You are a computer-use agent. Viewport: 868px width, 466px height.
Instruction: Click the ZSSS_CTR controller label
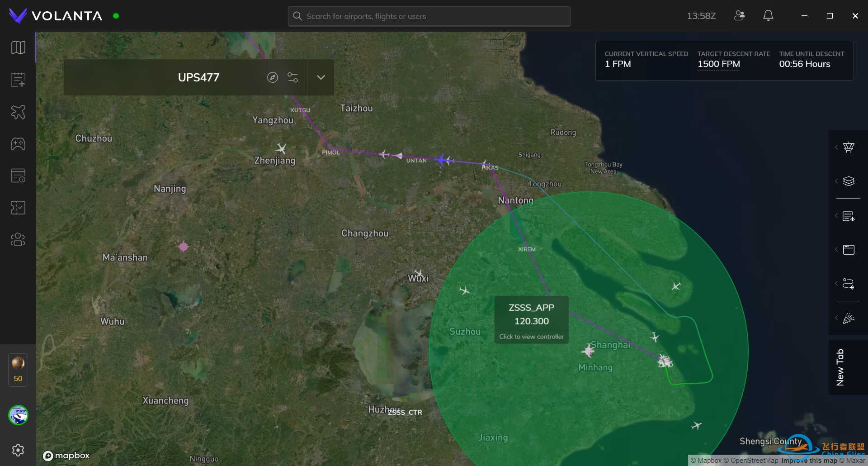pyautogui.click(x=405, y=412)
